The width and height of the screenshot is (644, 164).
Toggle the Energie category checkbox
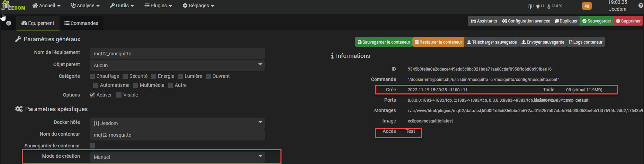154,76
